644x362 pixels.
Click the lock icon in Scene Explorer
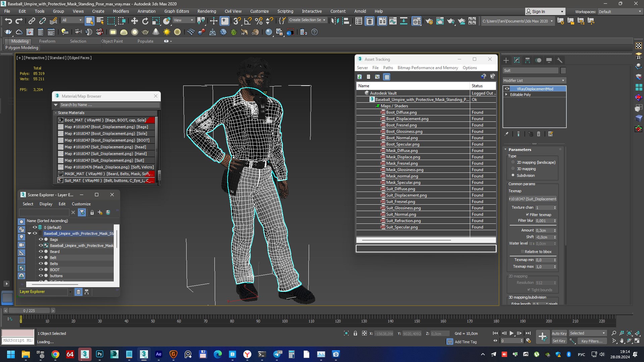pyautogui.click(x=92, y=212)
